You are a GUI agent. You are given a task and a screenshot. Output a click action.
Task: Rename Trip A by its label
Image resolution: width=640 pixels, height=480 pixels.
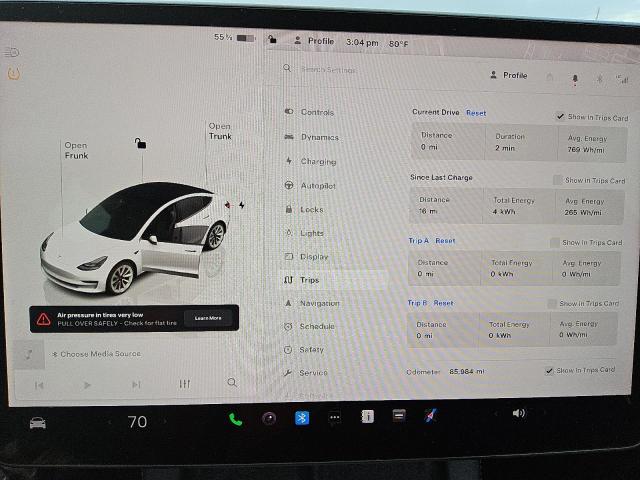click(418, 240)
